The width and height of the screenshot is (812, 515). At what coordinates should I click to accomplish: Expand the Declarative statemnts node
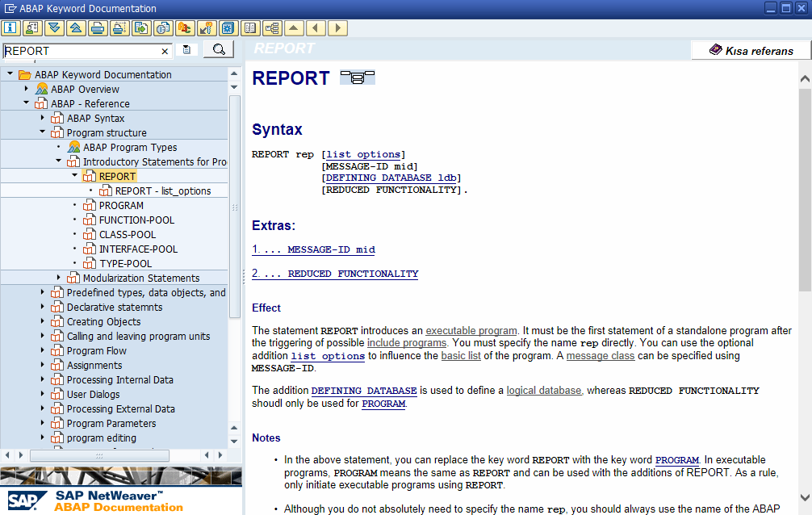tap(43, 306)
